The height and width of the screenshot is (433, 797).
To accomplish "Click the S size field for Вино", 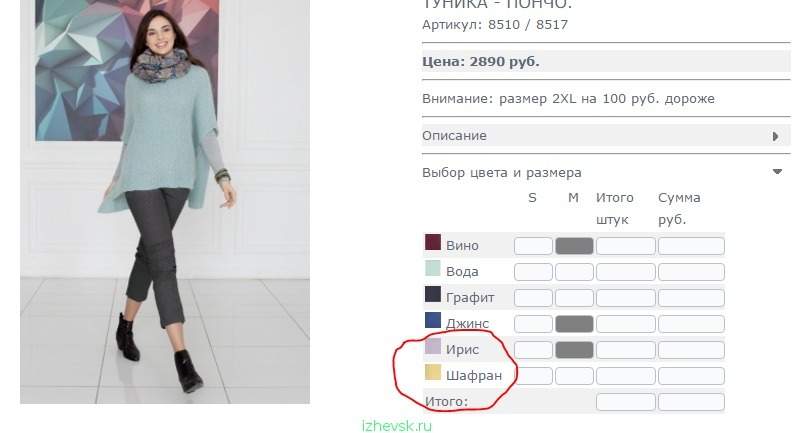I will pos(533,246).
